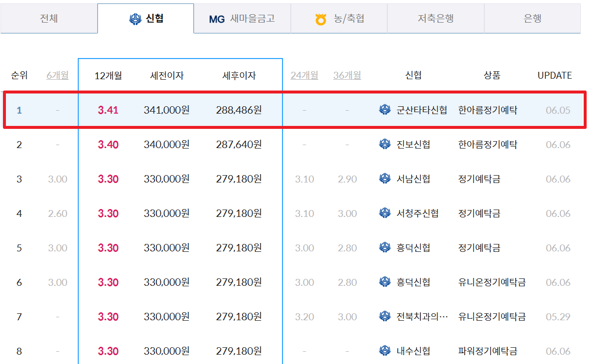
Task: Click the 3.40 rate value
Action: click(108, 144)
